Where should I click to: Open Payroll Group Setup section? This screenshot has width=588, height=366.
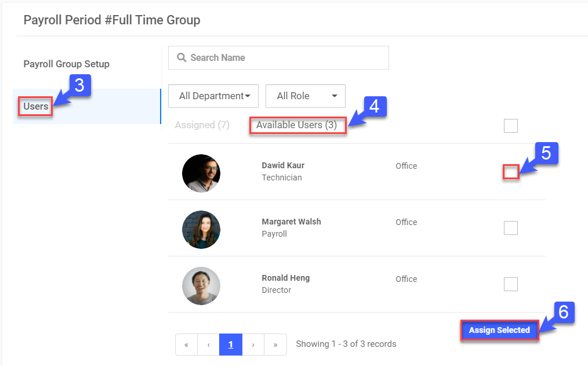click(66, 64)
